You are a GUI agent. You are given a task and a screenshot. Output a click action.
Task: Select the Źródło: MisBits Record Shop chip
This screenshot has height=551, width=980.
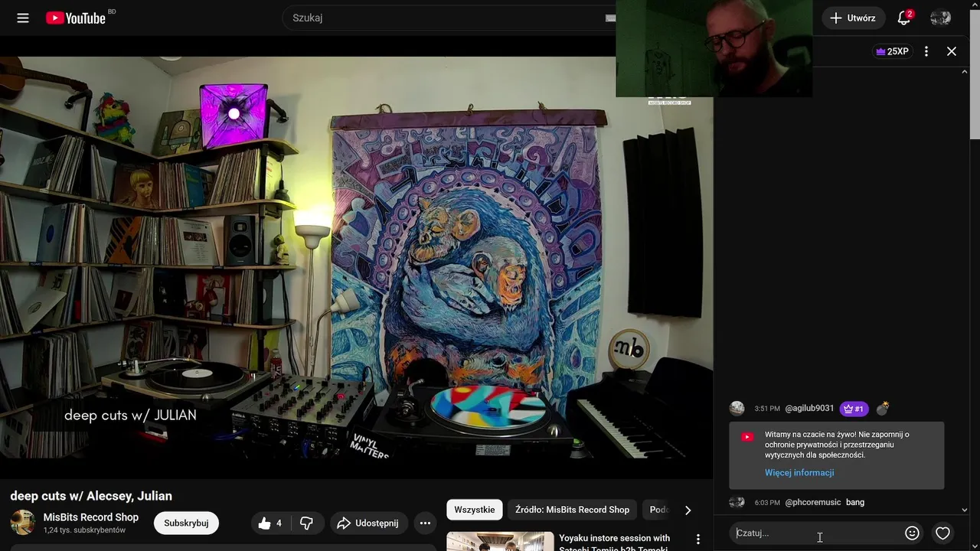click(572, 510)
